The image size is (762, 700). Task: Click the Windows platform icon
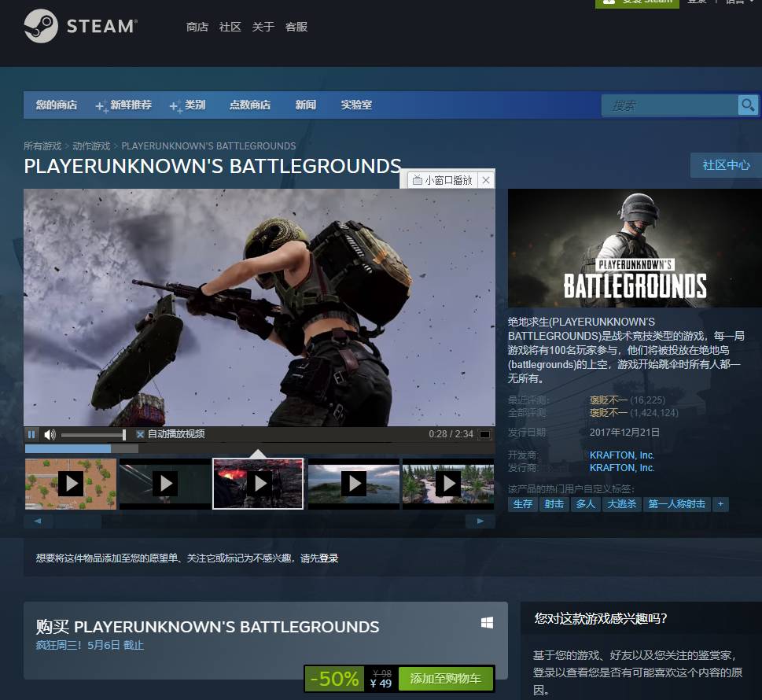[x=487, y=623]
